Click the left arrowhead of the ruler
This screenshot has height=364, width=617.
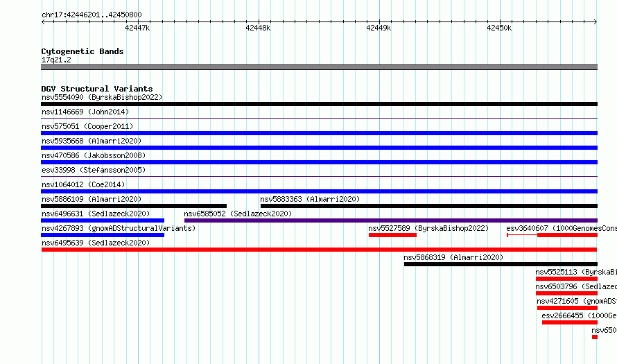point(43,22)
